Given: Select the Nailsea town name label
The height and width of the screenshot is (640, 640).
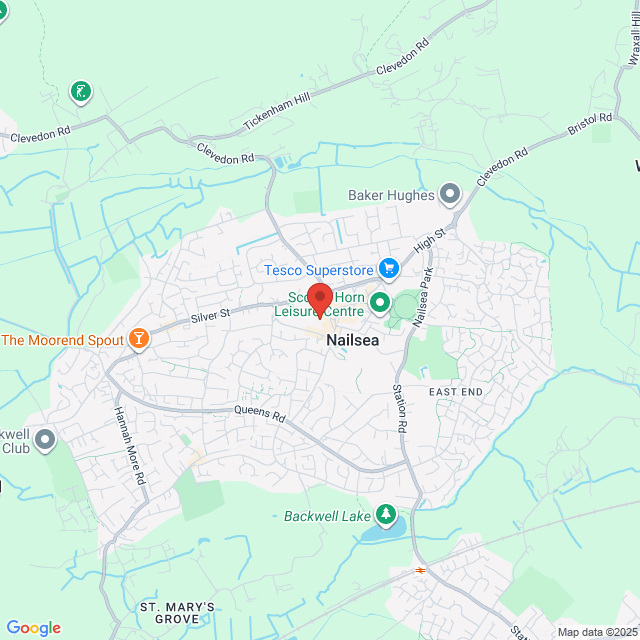Looking at the screenshot, I should pyautogui.click(x=353, y=340).
